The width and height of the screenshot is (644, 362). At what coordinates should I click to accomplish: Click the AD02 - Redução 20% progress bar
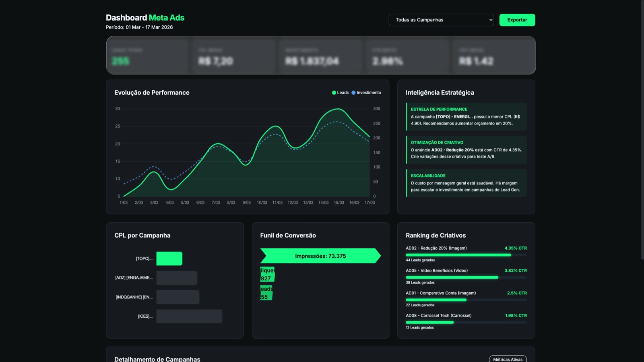(x=466, y=255)
